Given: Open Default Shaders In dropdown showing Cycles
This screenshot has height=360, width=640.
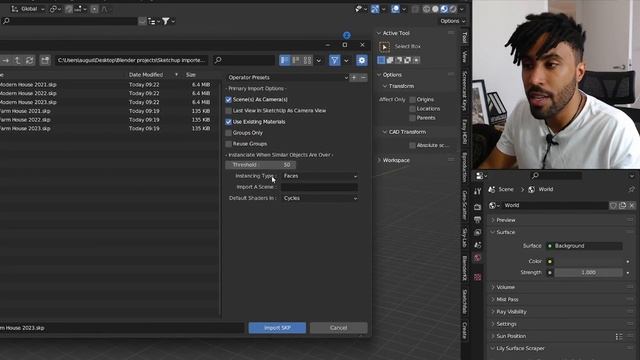Looking at the screenshot, I should point(320,198).
